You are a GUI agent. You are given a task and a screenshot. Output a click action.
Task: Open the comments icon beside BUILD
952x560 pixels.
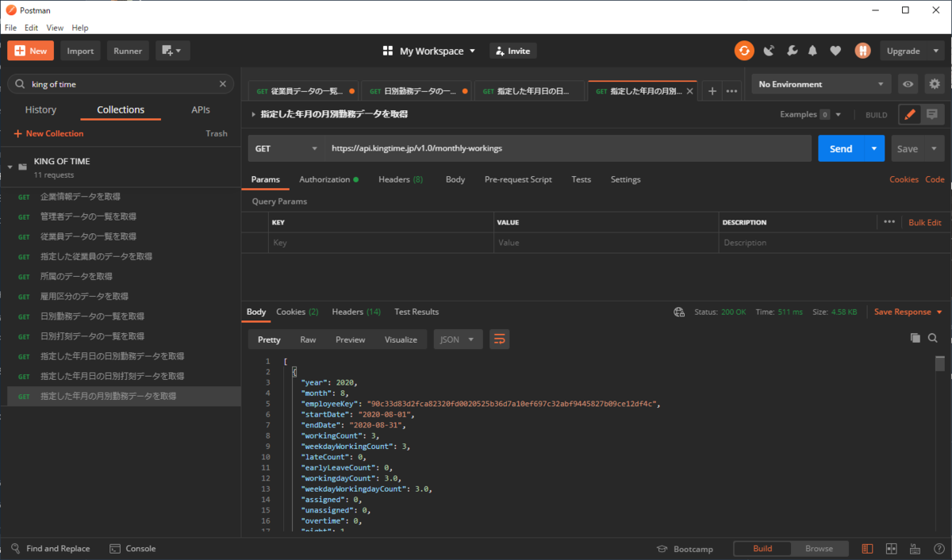932,114
